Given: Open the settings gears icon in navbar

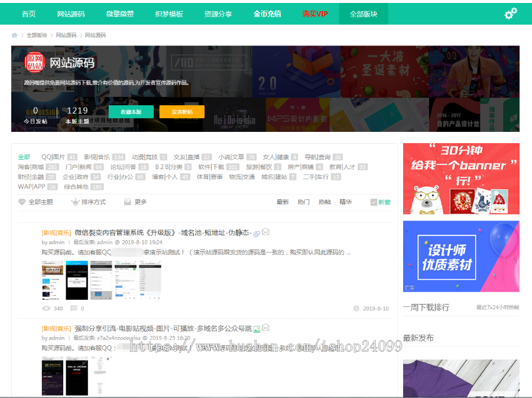Looking at the screenshot, I should pyautogui.click(x=511, y=14).
